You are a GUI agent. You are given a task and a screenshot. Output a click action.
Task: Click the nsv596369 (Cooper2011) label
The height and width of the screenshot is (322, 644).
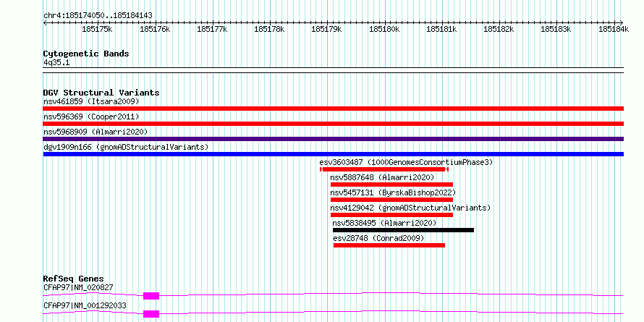91,116
